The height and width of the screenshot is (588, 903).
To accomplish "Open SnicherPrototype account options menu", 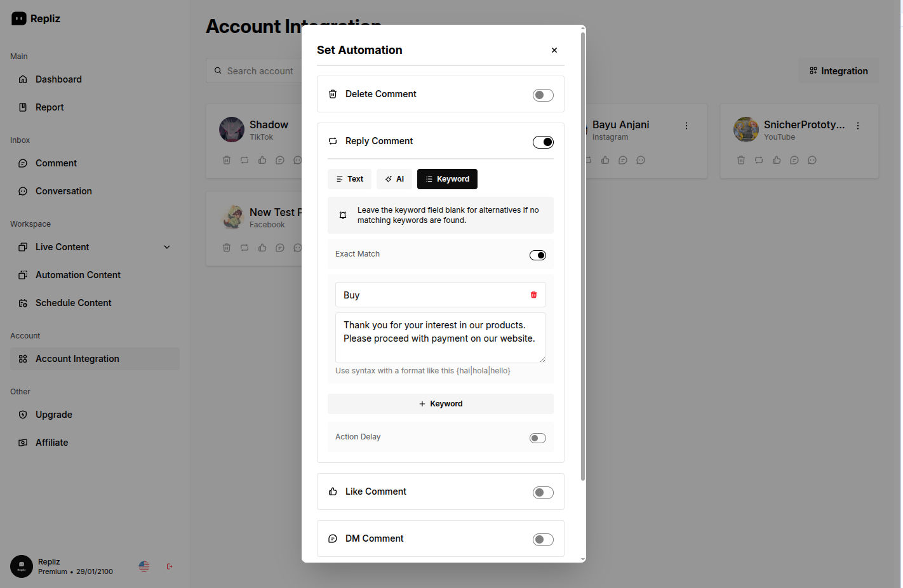I will [858, 126].
